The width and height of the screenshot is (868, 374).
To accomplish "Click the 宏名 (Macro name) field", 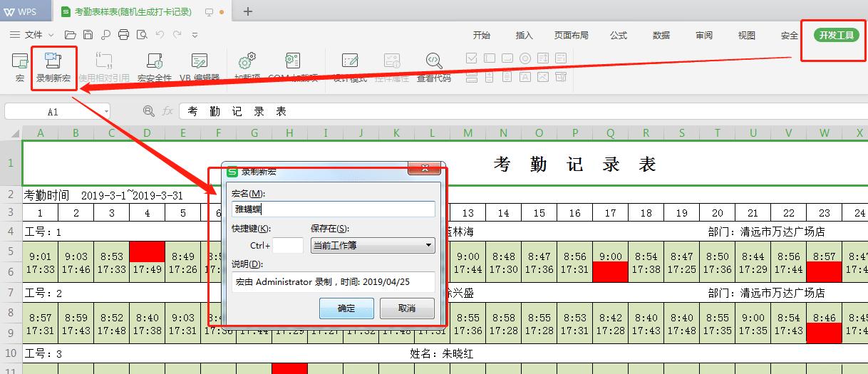I will point(334,209).
